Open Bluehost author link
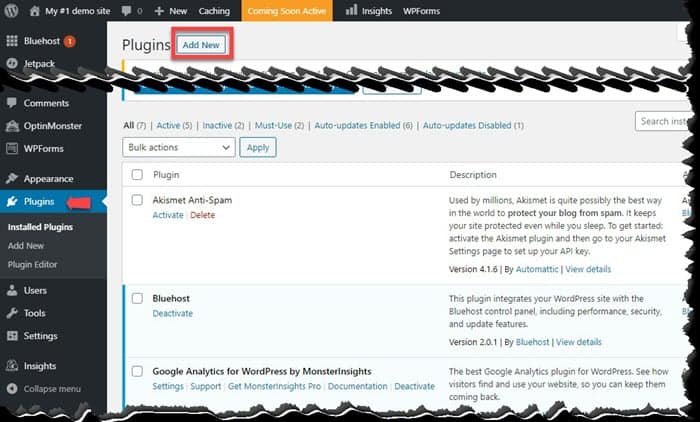Screen dimensions: 700x422 (533, 342)
